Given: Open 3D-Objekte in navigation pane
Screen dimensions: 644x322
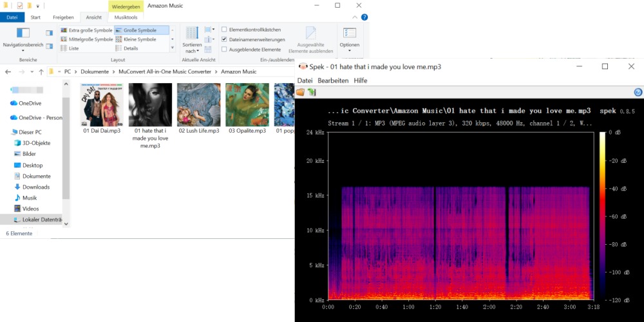Looking at the screenshot, I should coord(36,143).
